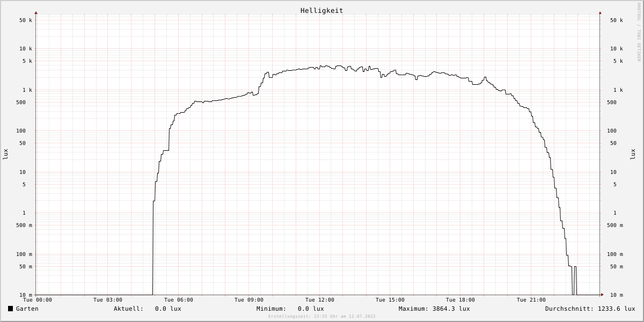Click the Tue 03:00 time axis label
This screenshot has height=322, width=644.
coord(108,300)
